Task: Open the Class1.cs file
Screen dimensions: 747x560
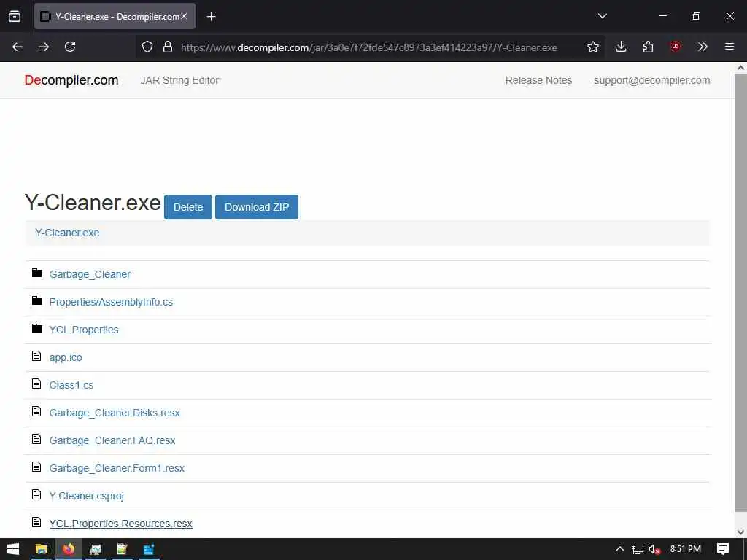Action: (71, 385)
